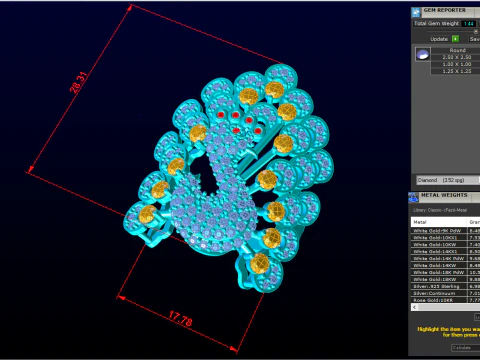
Task: Click the 17.78 dimension label
Action: pyautogui.click(x=181, y=319)
